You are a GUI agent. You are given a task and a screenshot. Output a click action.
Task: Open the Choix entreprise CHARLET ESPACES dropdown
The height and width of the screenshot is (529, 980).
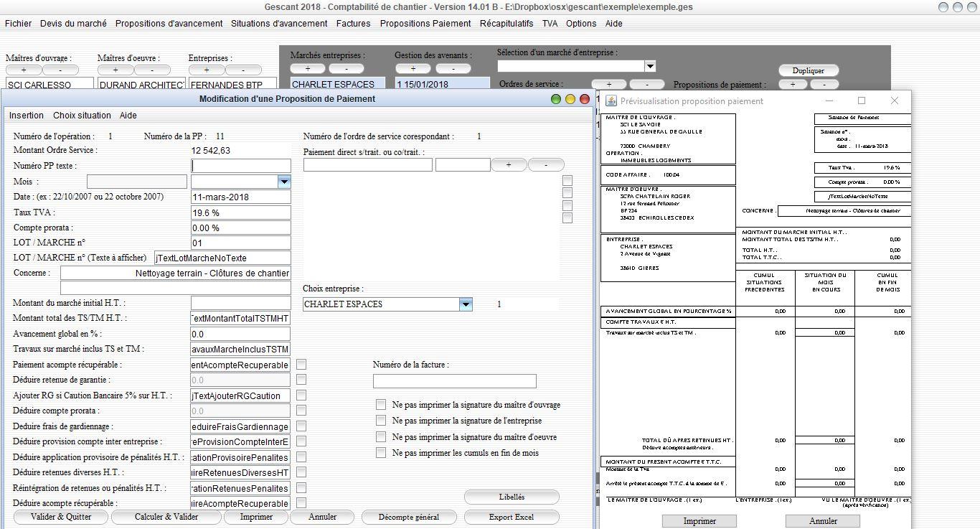[466, 304]
